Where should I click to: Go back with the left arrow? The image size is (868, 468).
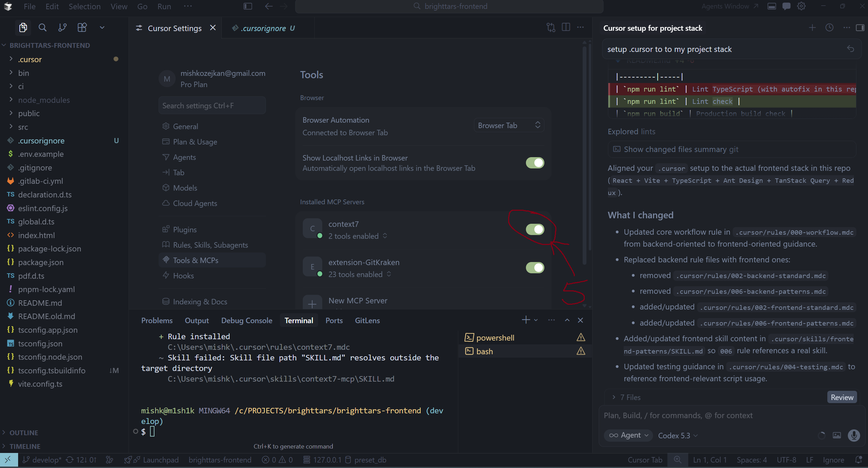coord(269,6)
